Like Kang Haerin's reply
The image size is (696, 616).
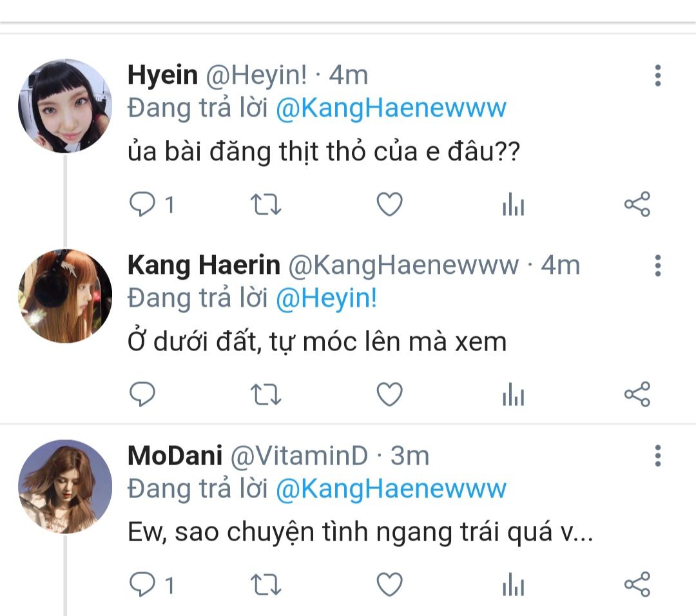pos(389,394)
